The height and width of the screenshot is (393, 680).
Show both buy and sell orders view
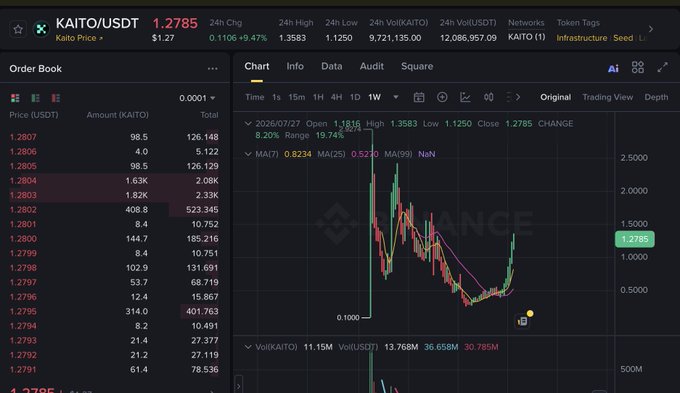click(x=15, y=98)
